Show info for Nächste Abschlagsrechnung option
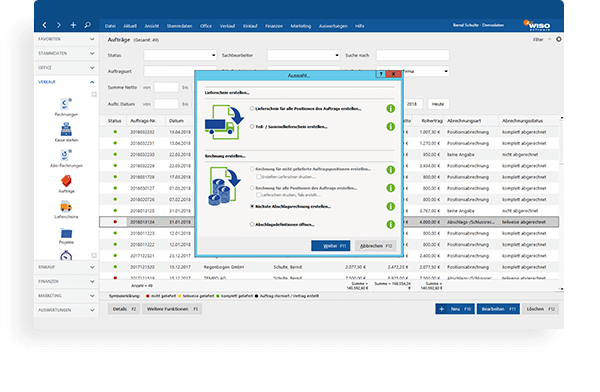600x392 pixels. point(390,206)
